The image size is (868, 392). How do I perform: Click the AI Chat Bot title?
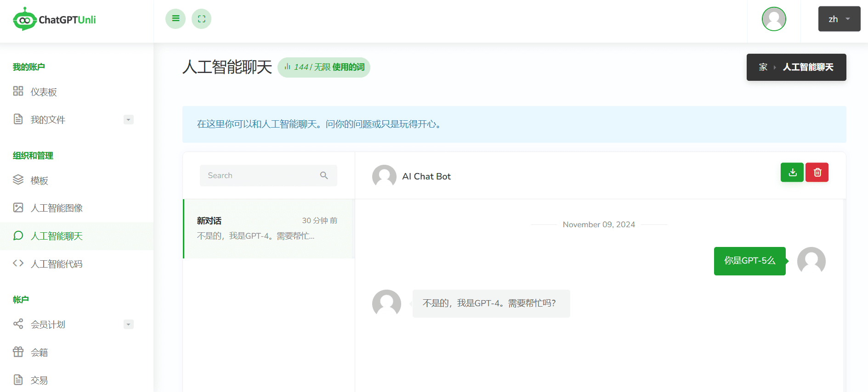(426, 176)
